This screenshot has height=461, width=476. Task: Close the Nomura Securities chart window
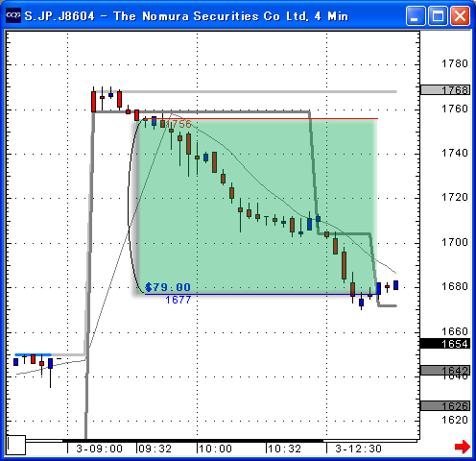click(x=460, y=15)
